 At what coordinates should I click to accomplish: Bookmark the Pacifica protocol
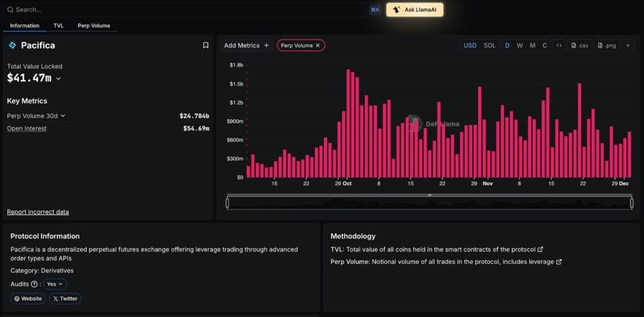click(x=206, y=45)
